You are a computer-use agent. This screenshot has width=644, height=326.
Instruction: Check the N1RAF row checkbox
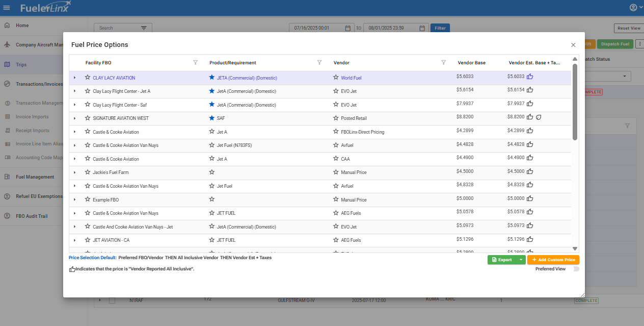[112, 300]
